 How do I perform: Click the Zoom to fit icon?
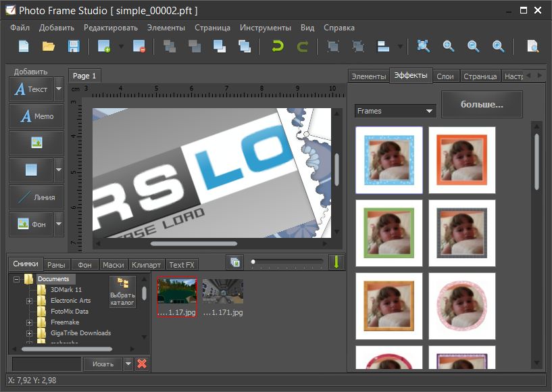click(x=423, y=47)
